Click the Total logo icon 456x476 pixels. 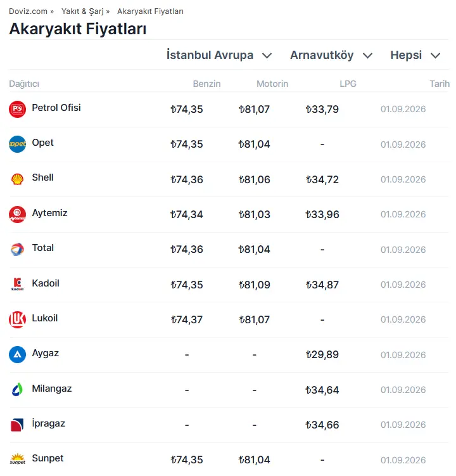click(17, 250)
